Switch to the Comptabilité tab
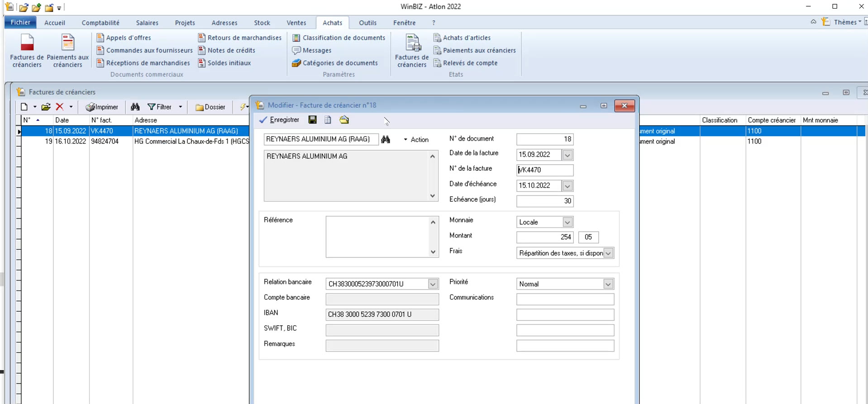The image size is (868, 404). tap(100, 23)
